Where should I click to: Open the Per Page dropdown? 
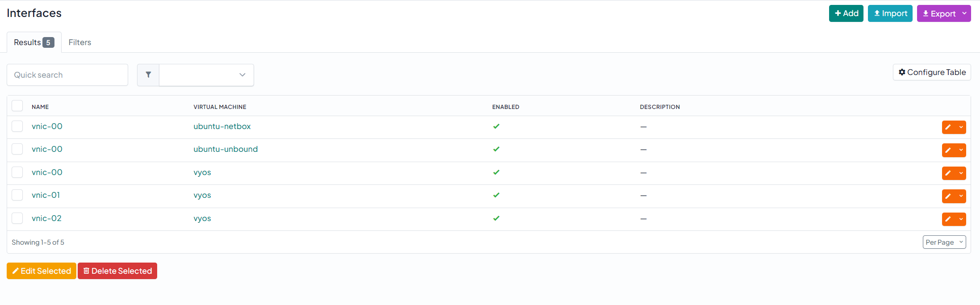[x=944, y=242]
